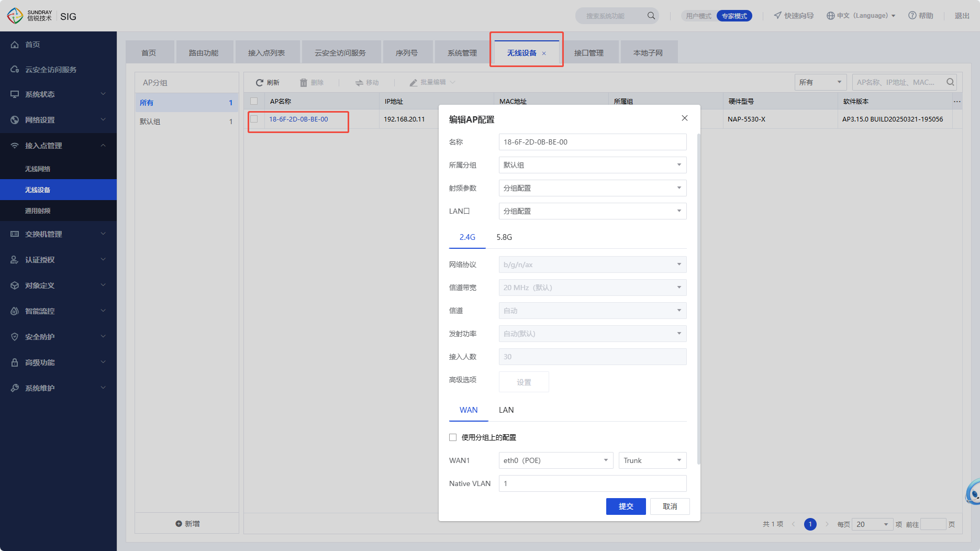
Task: Open the help (帮助) link
Action: tap(921, 16)
